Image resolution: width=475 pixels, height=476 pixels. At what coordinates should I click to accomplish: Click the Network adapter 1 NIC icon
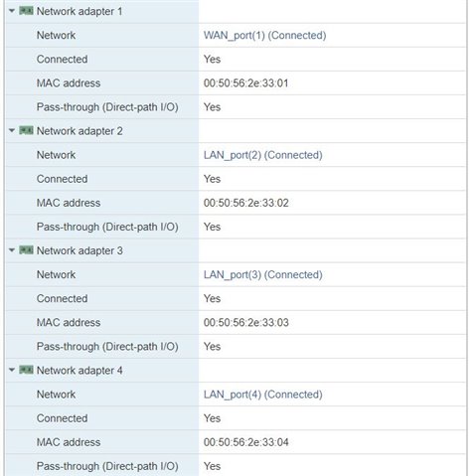pos(26,11)
